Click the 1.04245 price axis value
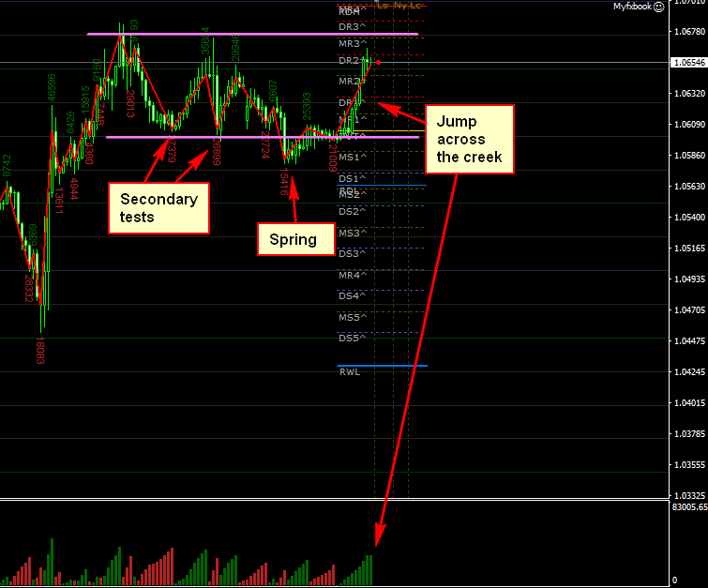This screenshot has height=588, width=708. tap(689, 371)
